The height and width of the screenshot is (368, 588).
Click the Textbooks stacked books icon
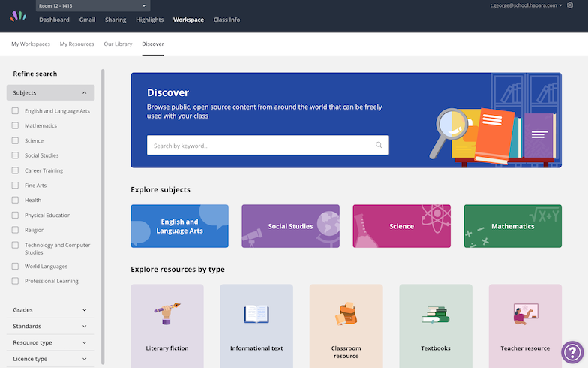(435, 315)
